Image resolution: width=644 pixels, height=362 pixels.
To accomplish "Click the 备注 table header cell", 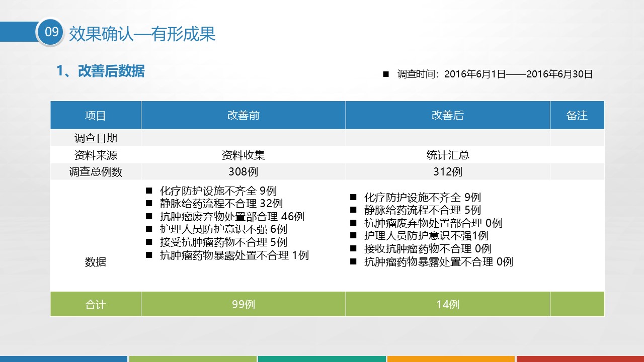I will (x=577, y=115).
